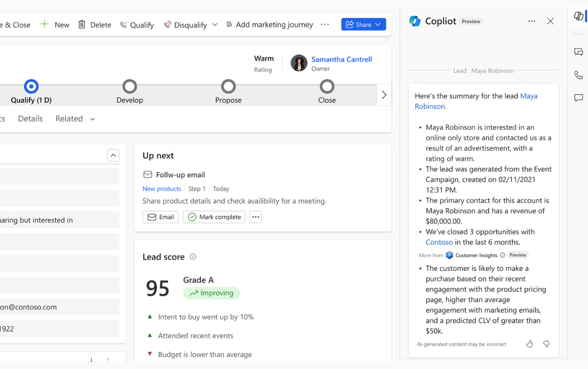Switch to the Details tab
Image resolution: width=588 pixels, height=369 pixels.
[x=30, y=119]
